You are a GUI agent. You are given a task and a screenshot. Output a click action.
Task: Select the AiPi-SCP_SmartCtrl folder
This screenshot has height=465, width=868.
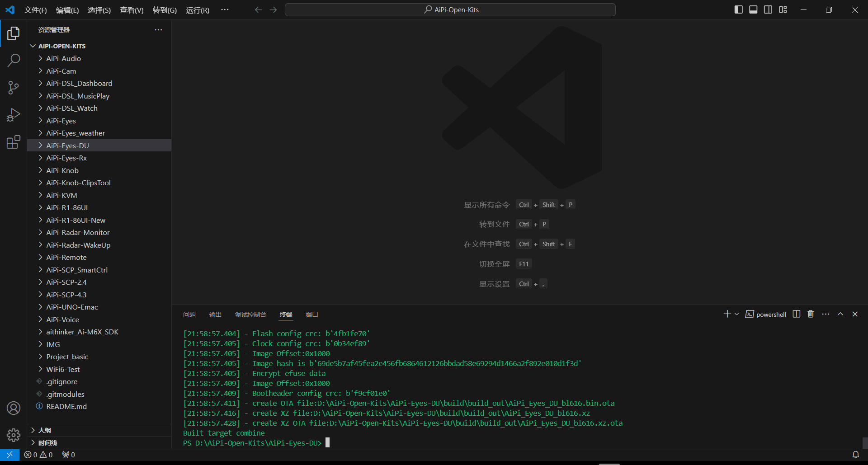(99, 270)
